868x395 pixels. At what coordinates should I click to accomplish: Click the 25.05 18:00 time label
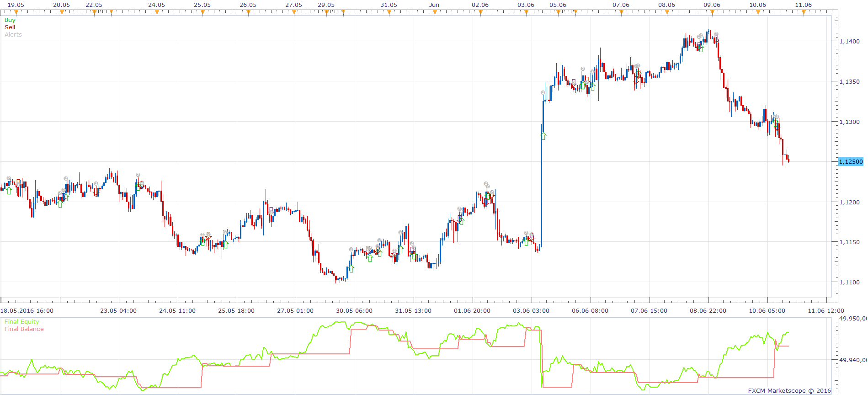click(236, 311)
